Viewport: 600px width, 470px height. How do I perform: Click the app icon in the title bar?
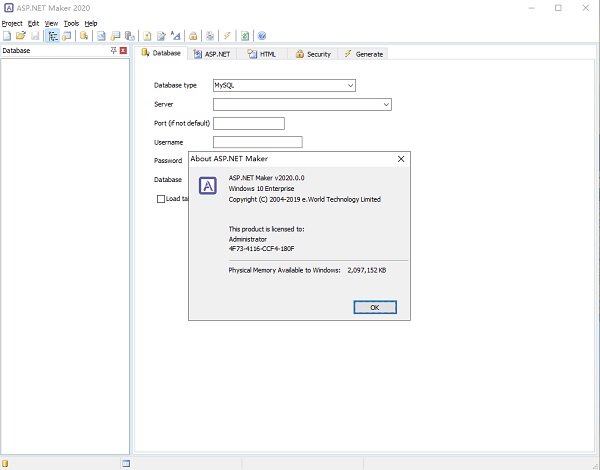click(x=8, y=8)
